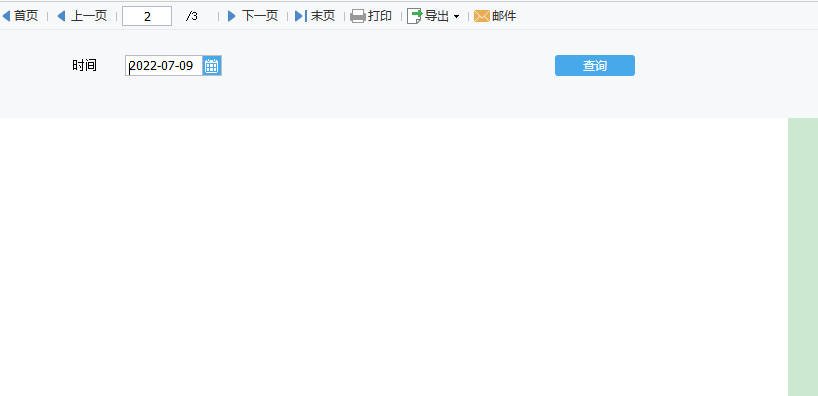The width and height of the screenshot is (818, 396).
Task: Click the total pages text /3
Action: [x=191, y=16]
